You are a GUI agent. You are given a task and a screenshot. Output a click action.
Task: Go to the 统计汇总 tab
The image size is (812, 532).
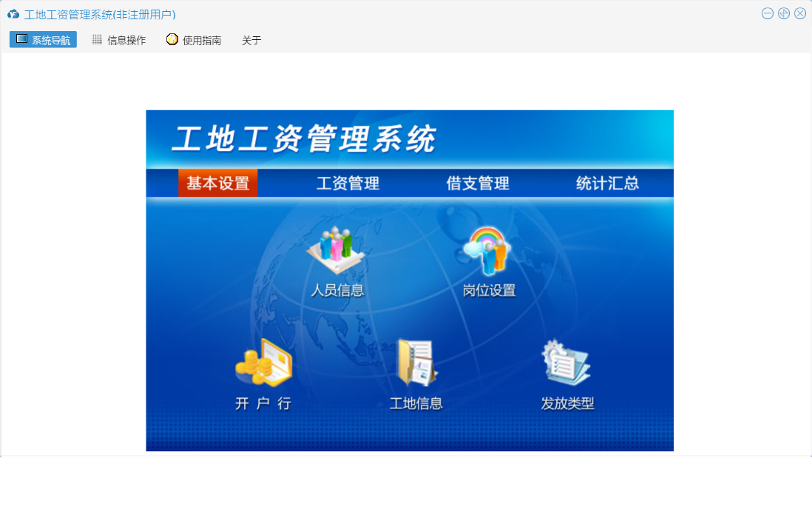click(607, 183)
